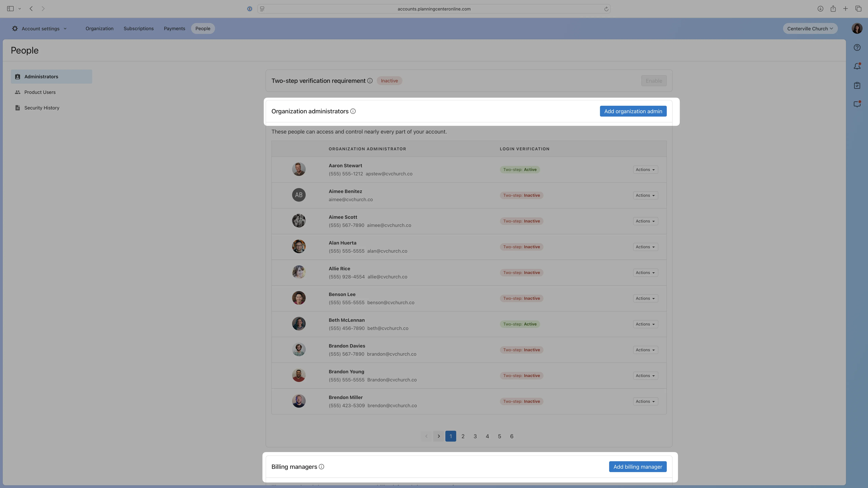This screenshot has width=868, height=488.
Task: Open the chat message icon with notification dot
Action: tap(857, 104)
